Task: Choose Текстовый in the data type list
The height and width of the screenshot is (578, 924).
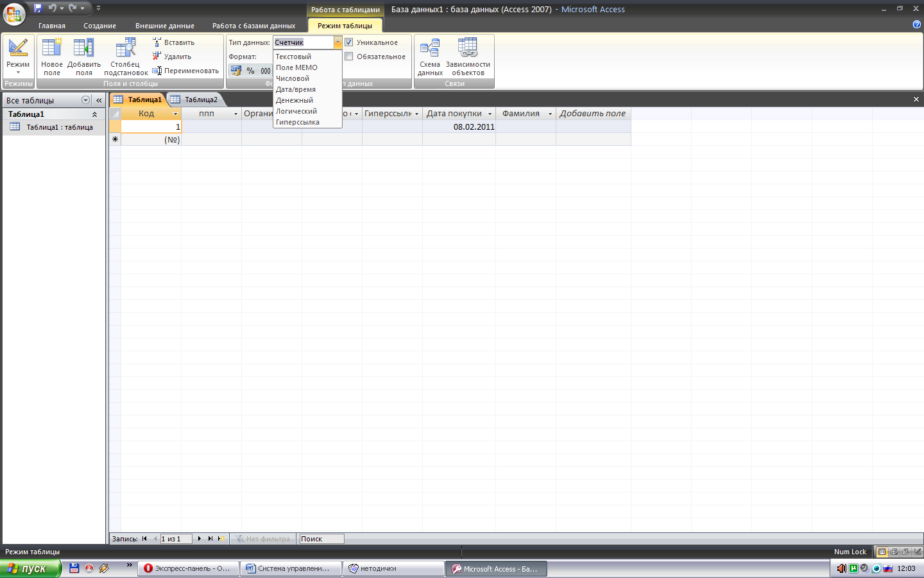Action: [x=307, y=57]
